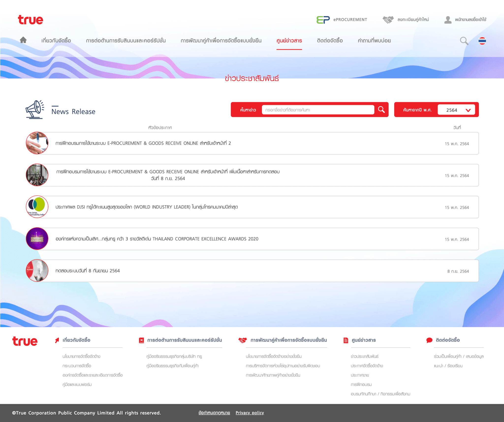
Task: Click the employee login user icon
Action: tap(448, 20)
